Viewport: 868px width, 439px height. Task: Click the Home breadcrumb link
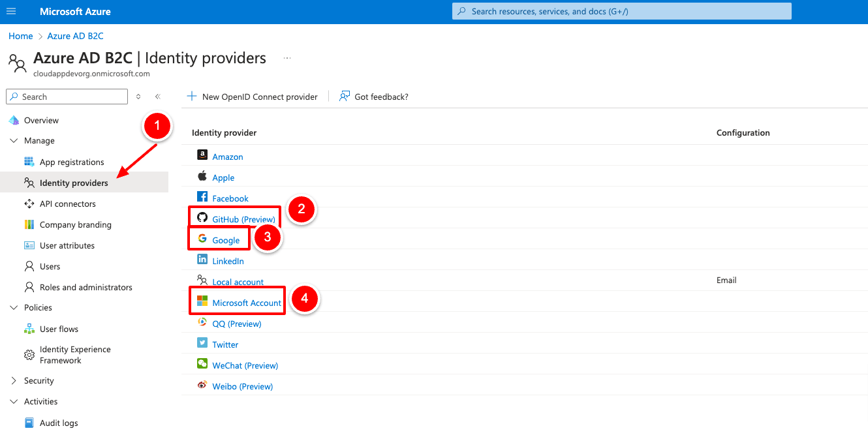click(x=21, y=36)
